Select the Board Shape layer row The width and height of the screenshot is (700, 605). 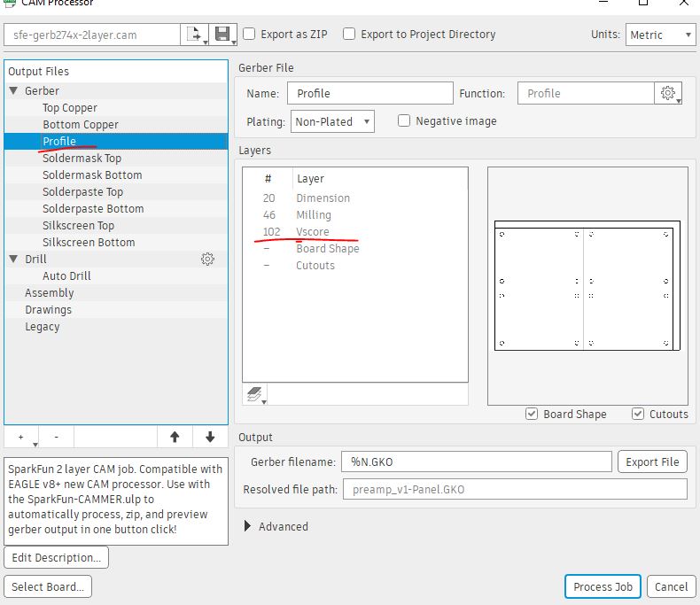point(355,249)
